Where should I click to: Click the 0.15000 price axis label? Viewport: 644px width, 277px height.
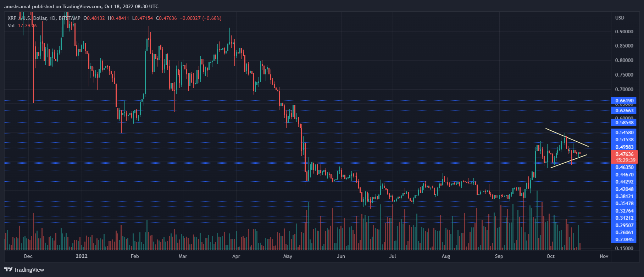tap(624, 248)
